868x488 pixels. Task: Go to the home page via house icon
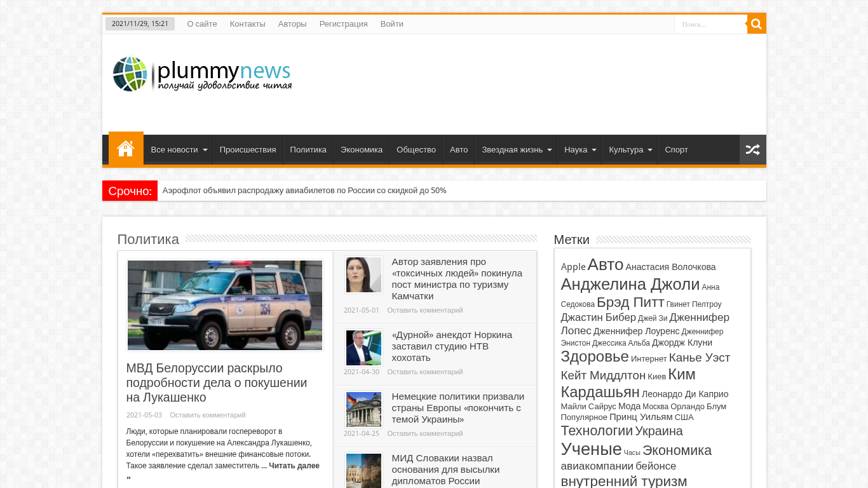[126, 149]
